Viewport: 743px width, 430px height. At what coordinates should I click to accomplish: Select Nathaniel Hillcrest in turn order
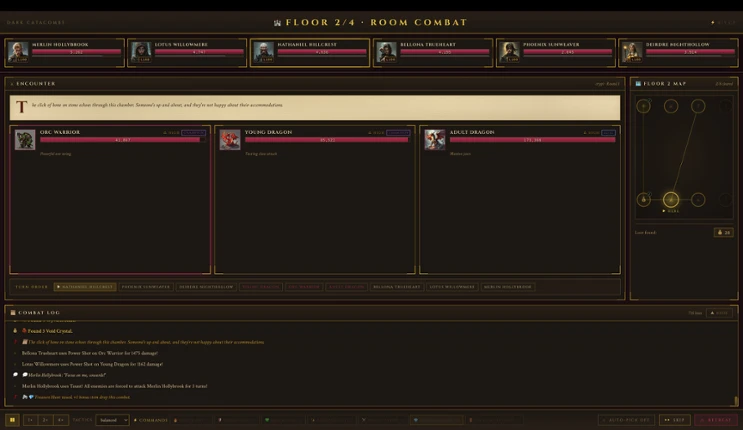pos(85,287)
